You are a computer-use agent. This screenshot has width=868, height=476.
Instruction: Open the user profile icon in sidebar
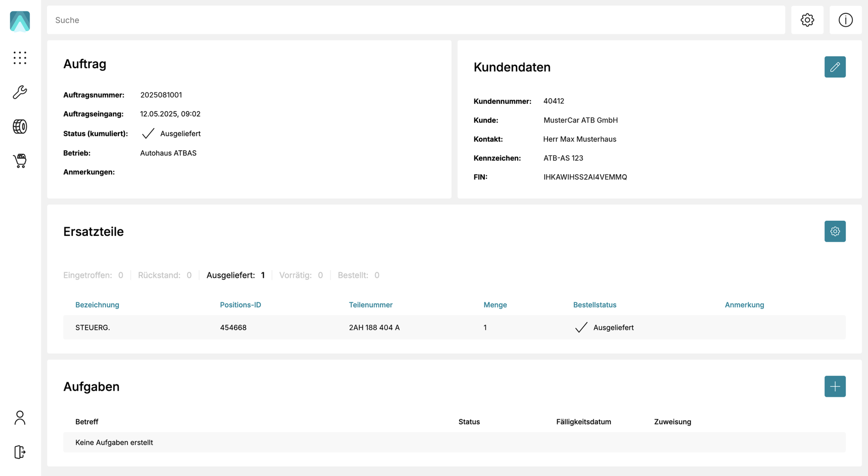coord(20,418)
